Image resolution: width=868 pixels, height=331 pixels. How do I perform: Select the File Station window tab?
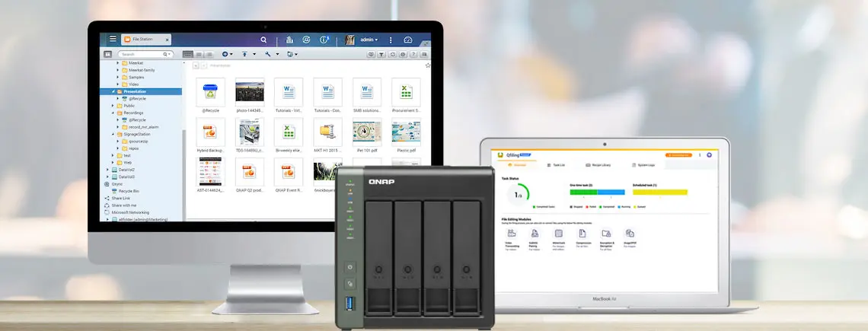[146, 40]
